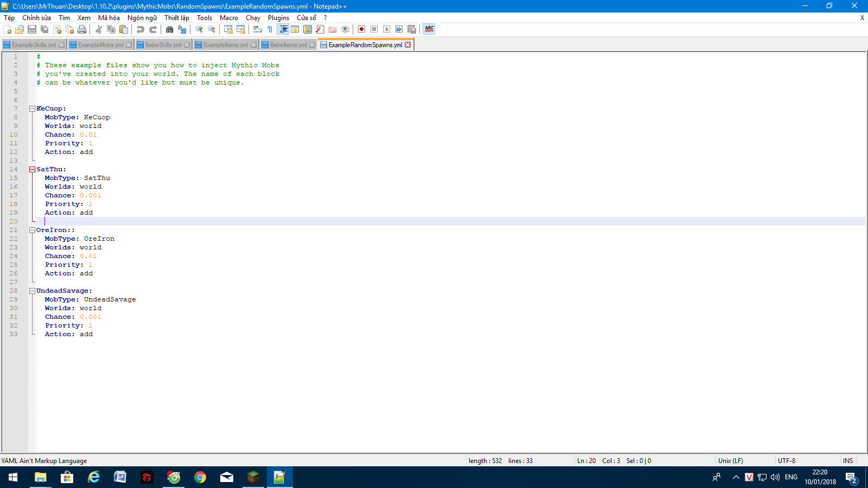Click the Undo arrow icon

[141, 29]
